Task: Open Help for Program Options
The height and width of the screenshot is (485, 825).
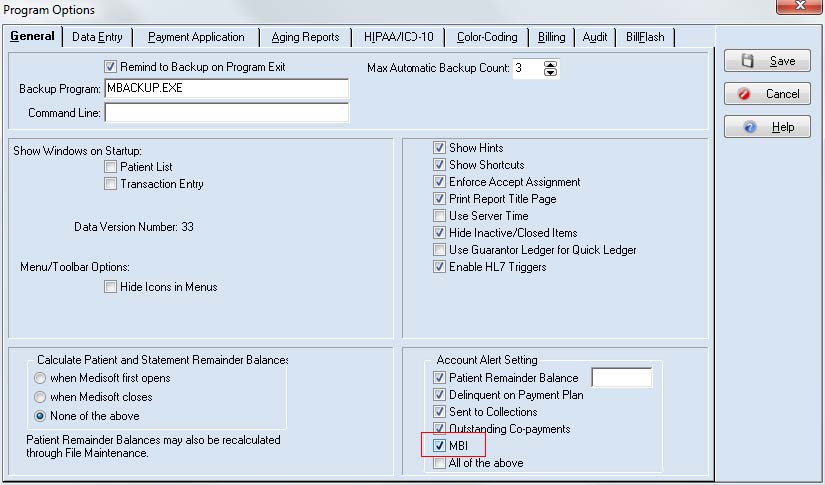Action: [767, 128]
